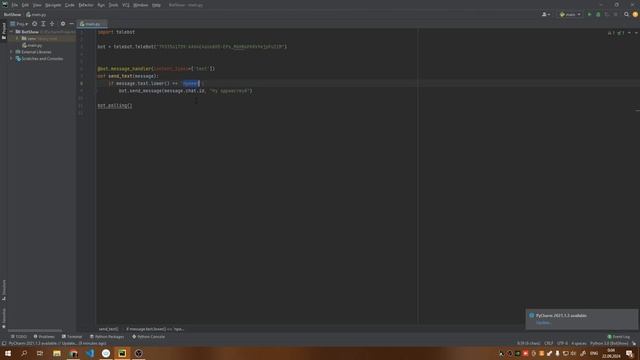Open the main run configuration dropdown

[570, 14]
